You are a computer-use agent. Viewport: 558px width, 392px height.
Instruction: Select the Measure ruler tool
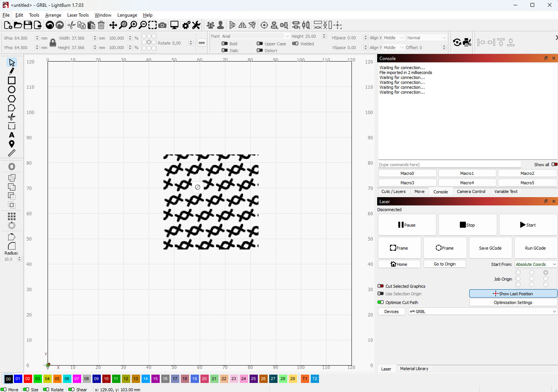tap(12, 153)
